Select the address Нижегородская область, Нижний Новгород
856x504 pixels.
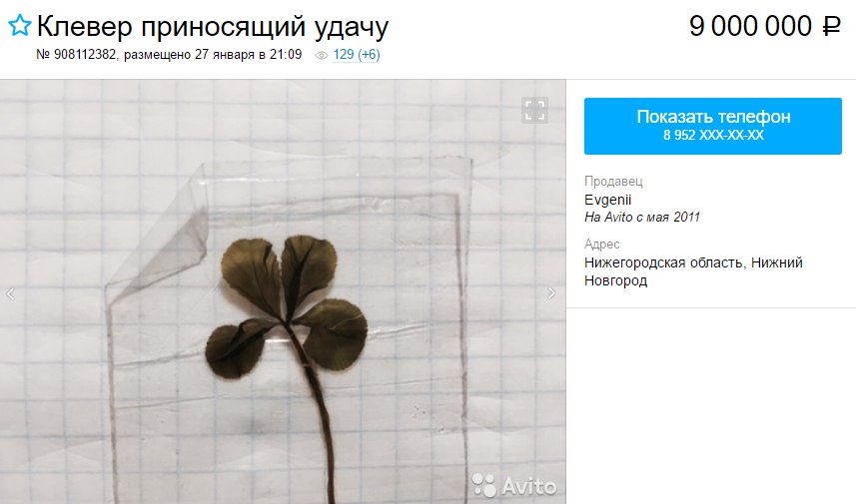pyautogui.click(x=693, y=271)
